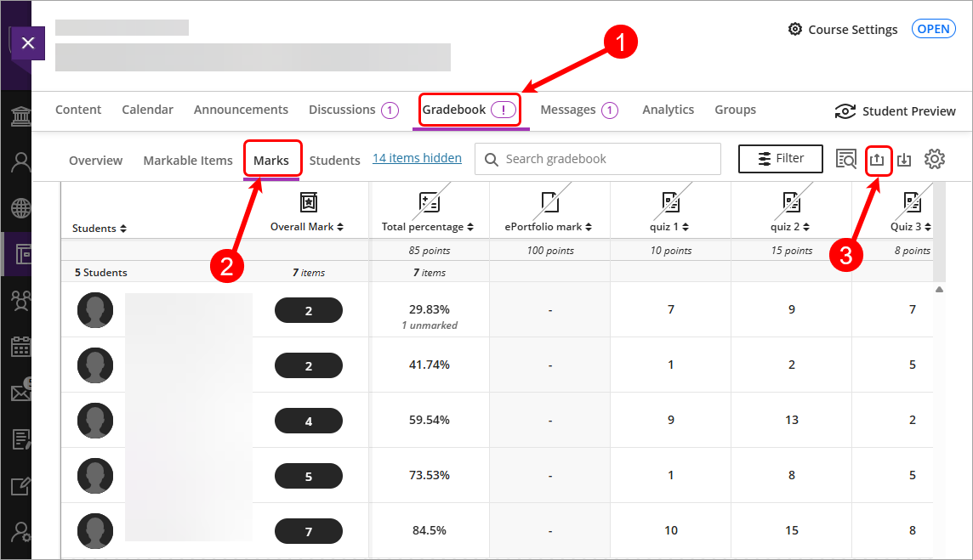The image size is (973, 560).
Task: Open the 14 items hidden link
Action: point(417,158)
